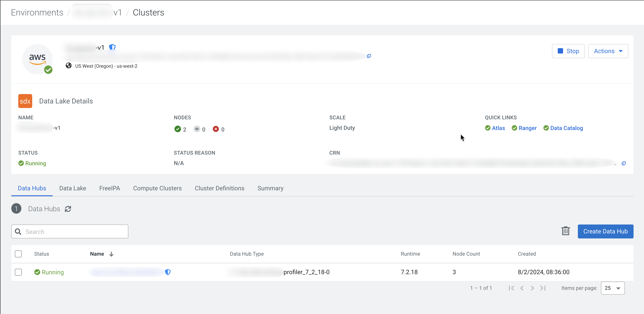Image resolution: width=644 pixels, height=314 pixels.
Task: Switch to the FreeIPA tab
Action: coord(109,188)
